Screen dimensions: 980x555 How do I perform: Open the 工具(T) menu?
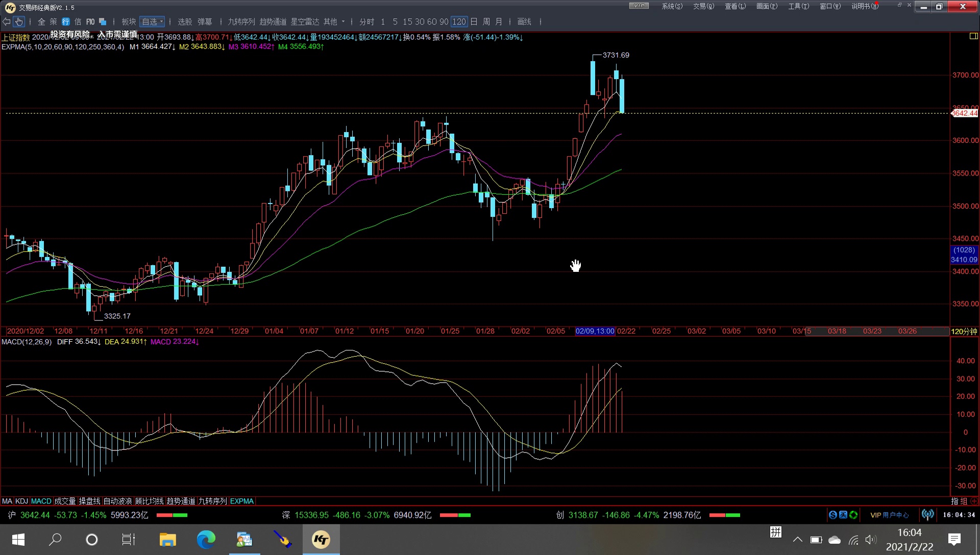pos(798,6)
